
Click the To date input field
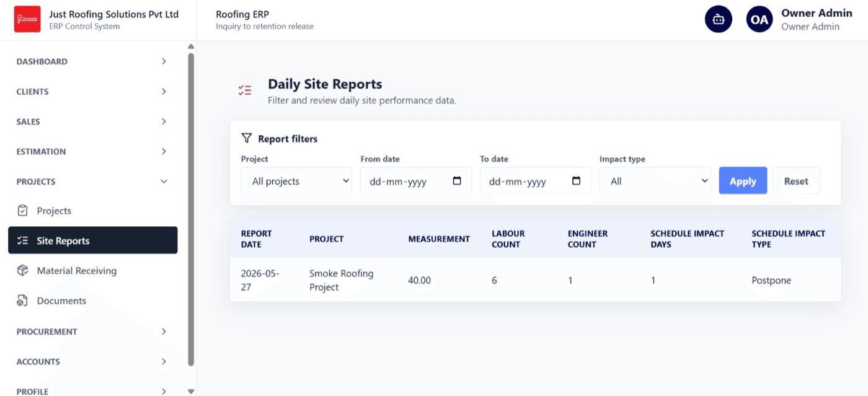(535, 181)
